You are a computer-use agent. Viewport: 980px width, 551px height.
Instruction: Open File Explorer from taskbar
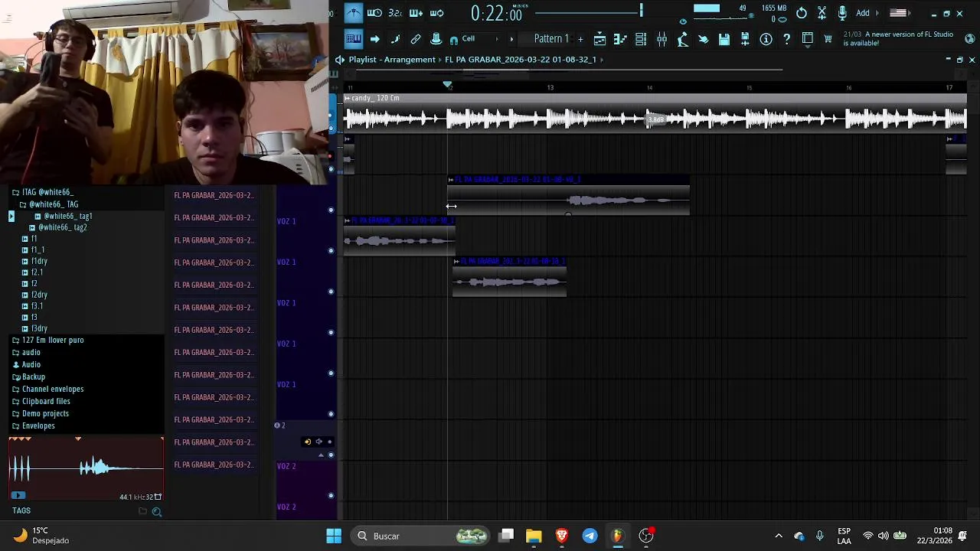click(x=534, y=536)
